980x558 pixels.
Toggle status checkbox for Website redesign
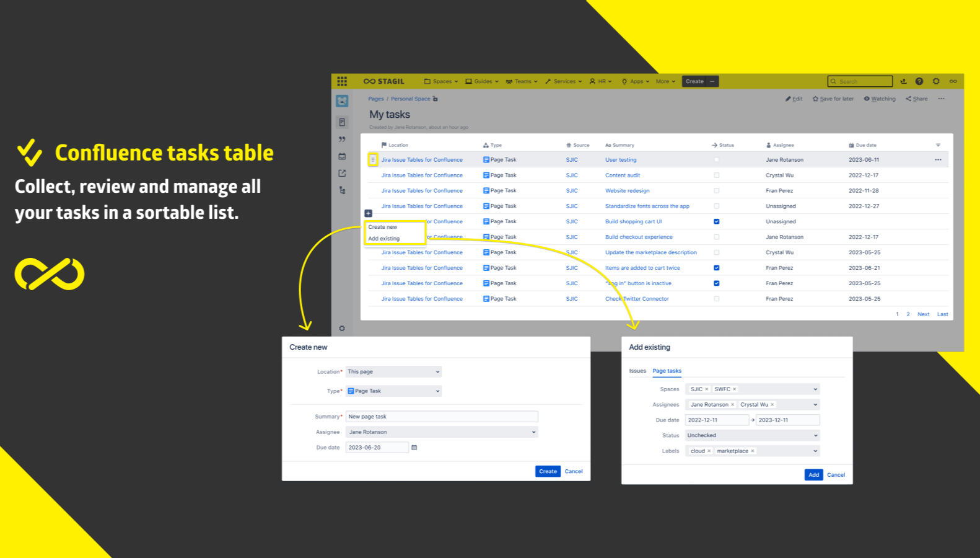(x=717, y=191)
